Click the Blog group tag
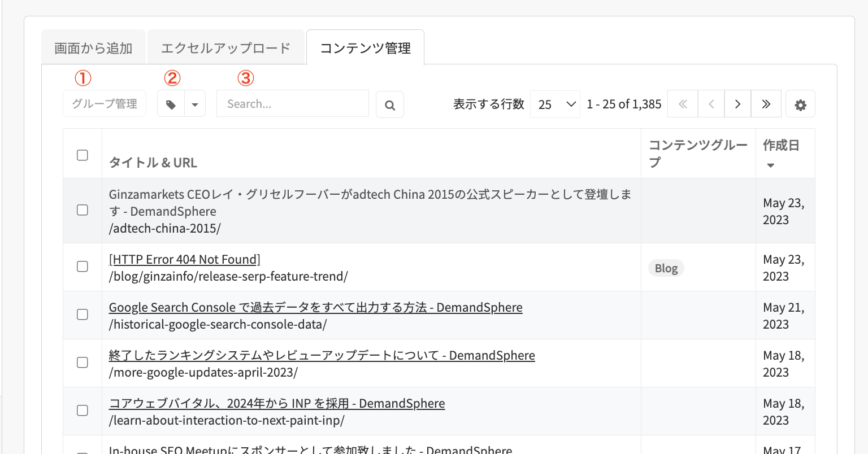 point(666,268)
